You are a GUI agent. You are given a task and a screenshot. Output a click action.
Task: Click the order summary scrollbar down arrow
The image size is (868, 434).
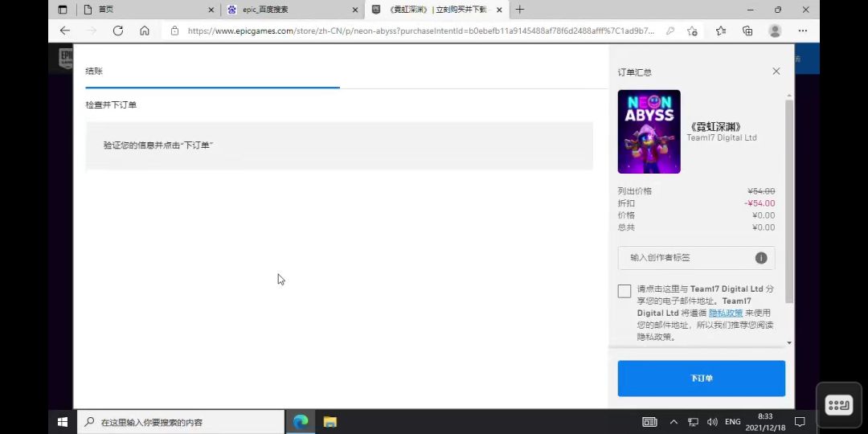click(789, 342)
